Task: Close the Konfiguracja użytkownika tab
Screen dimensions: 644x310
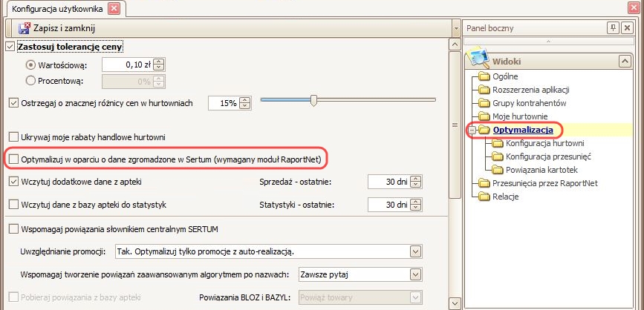Action: click(114, 9)
